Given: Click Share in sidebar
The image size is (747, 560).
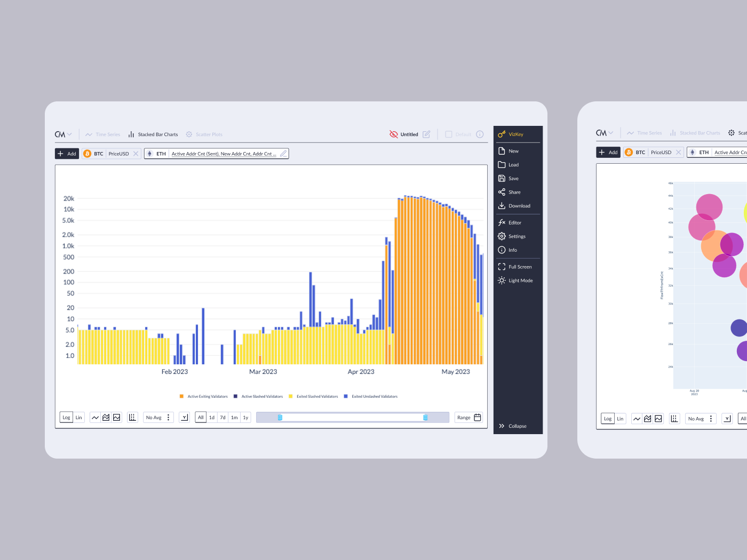Looking at the screenshot, I should (510, 192).
